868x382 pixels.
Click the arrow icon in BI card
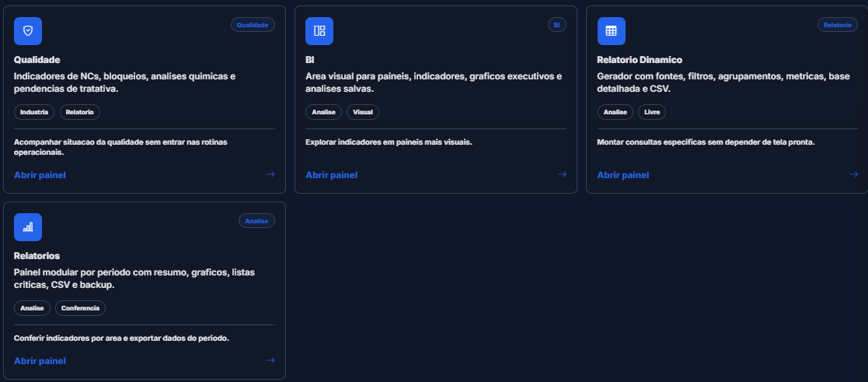pos(562,174)
